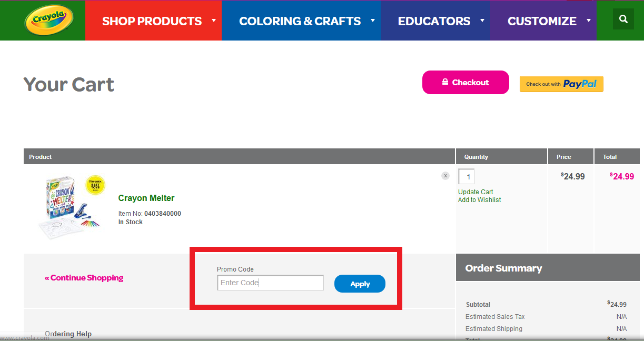Viewport: 644px width, 341px height.
Task: Remove Crayon Melter with the x icon
Action: coord(445,176)
